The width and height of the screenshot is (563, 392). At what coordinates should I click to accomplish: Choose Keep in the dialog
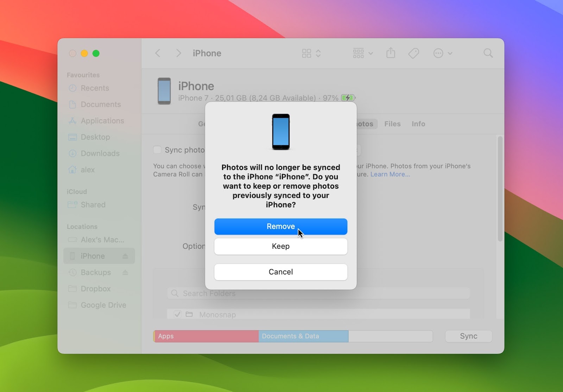pyautogui.click(x=281, y=246)
